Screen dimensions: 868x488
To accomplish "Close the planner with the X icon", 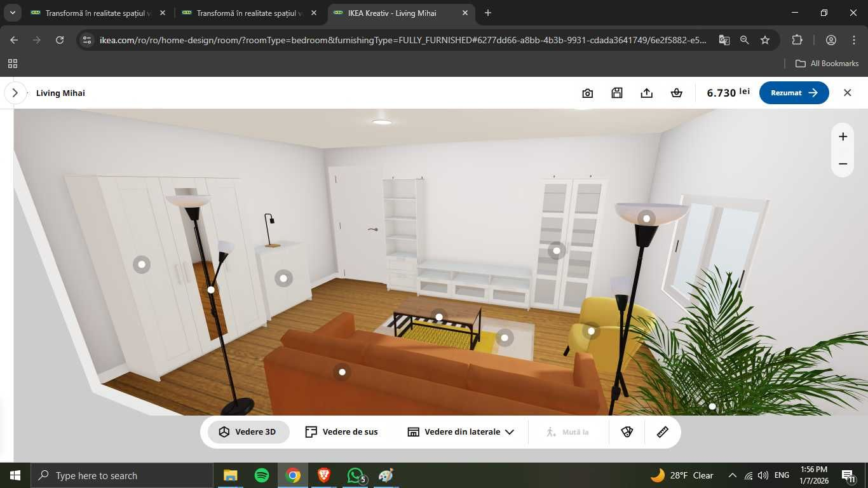I will 847,93.
